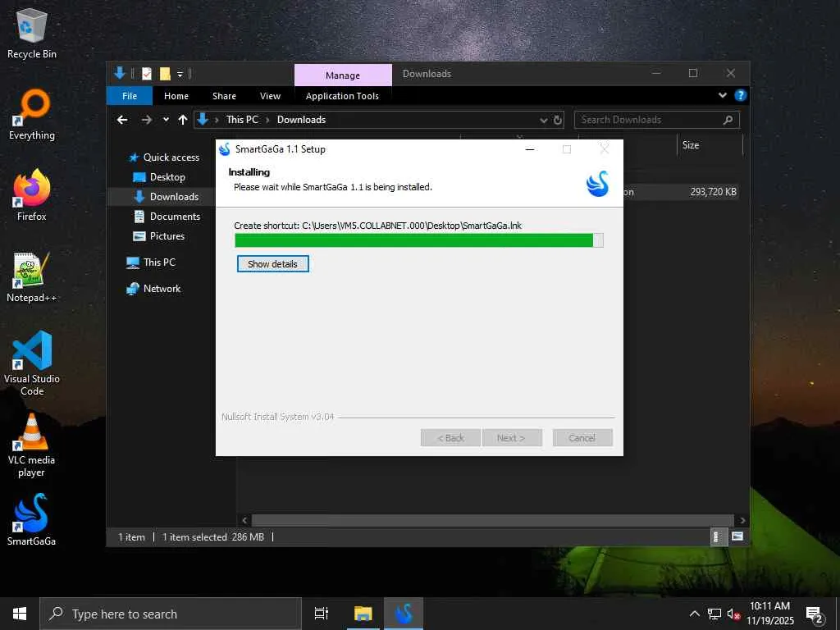Viewport: 840px width, 630px height.
Task: Open the VLC media player desktop shortcut
Action: point(32,445)
